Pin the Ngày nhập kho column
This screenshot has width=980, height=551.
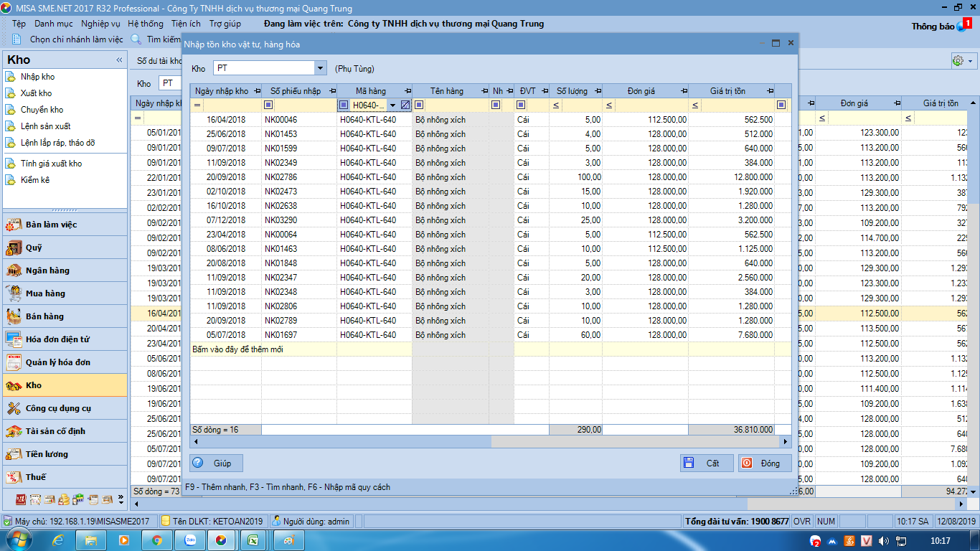pos(258,91)
